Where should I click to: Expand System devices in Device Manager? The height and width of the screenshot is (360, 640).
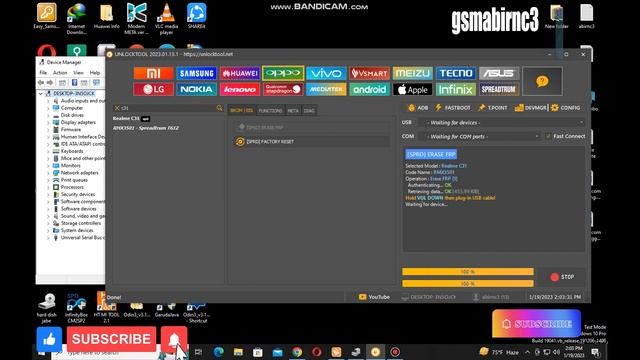48,230
